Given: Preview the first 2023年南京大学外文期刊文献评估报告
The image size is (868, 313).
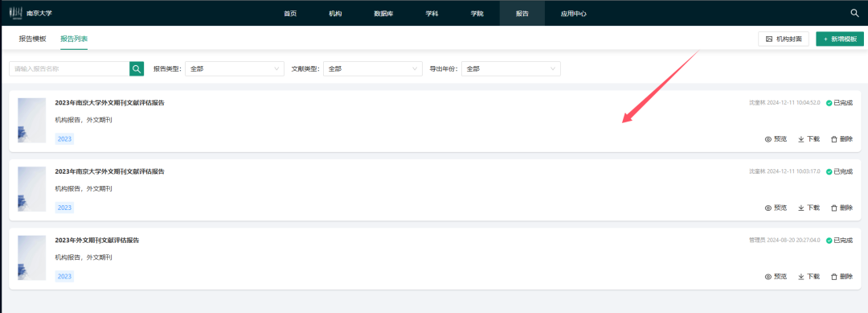Looking at the screenshot, I should (x=776, y=139).
